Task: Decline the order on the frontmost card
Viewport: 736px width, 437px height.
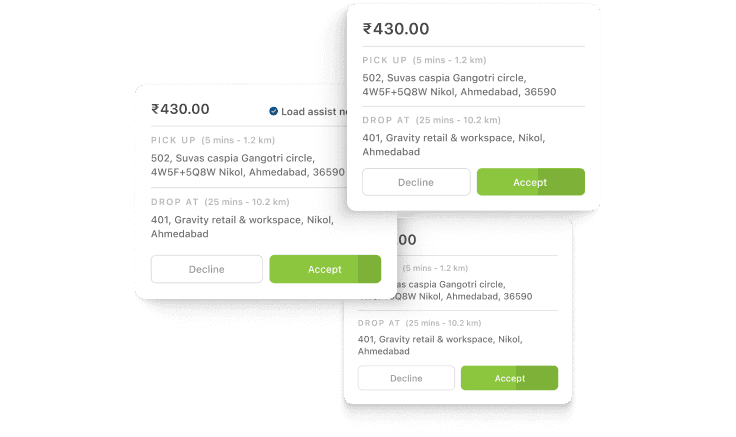Action: [x=416, y=182]
